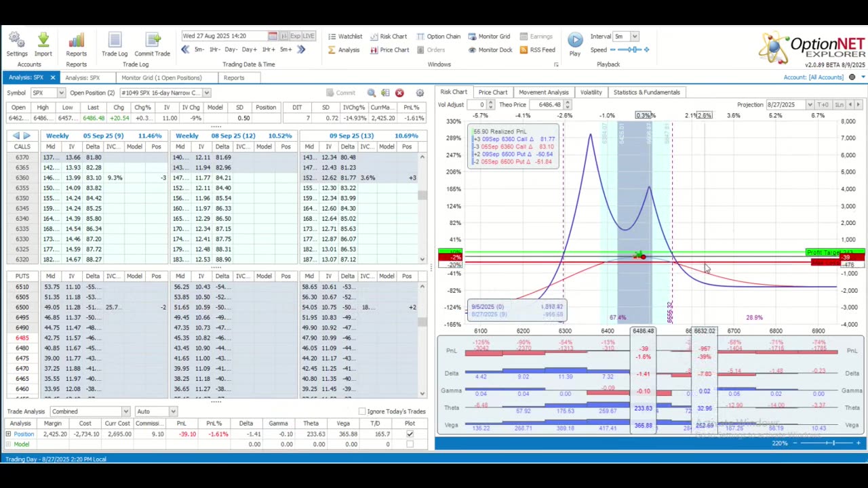Select the Volatility tab

tap(591, 92)
